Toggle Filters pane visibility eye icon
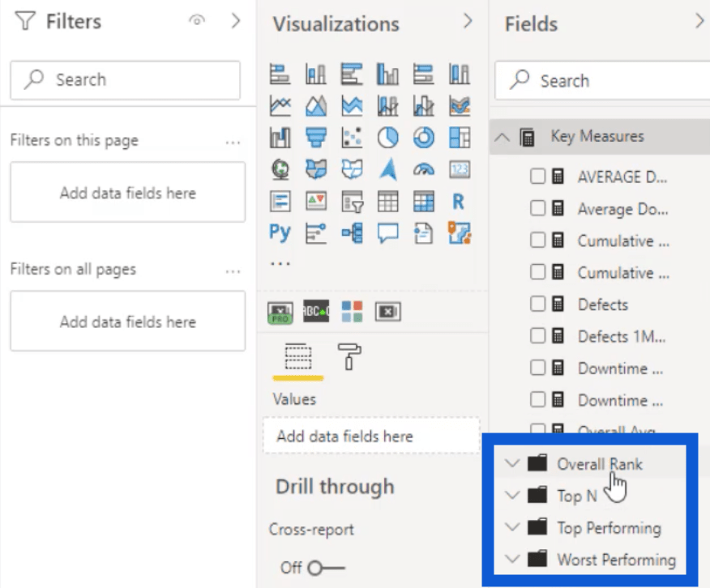The image size is (710, 588). click(197, 21)
